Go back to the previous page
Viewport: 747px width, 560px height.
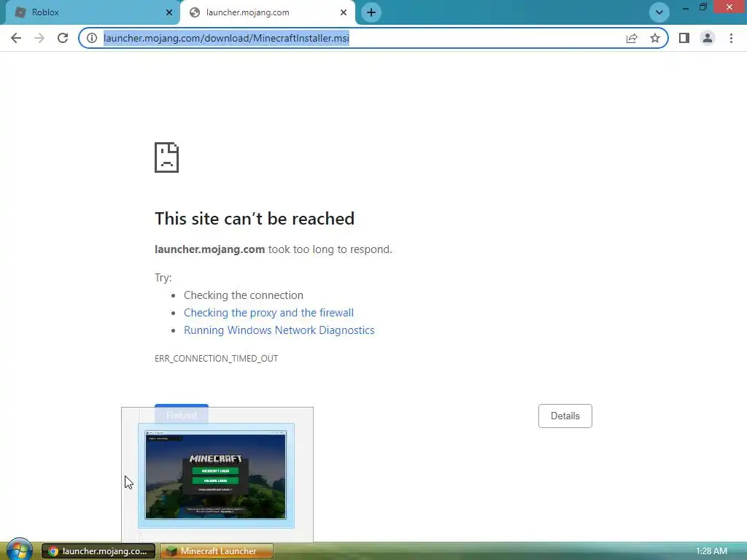tap(16, 38)
